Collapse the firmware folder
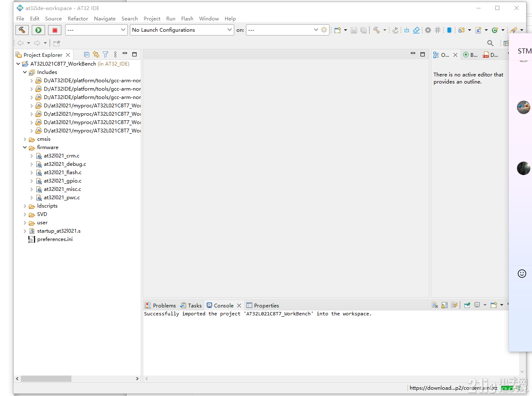The width and height of the screenshot is (532, 396). point(25,147)
